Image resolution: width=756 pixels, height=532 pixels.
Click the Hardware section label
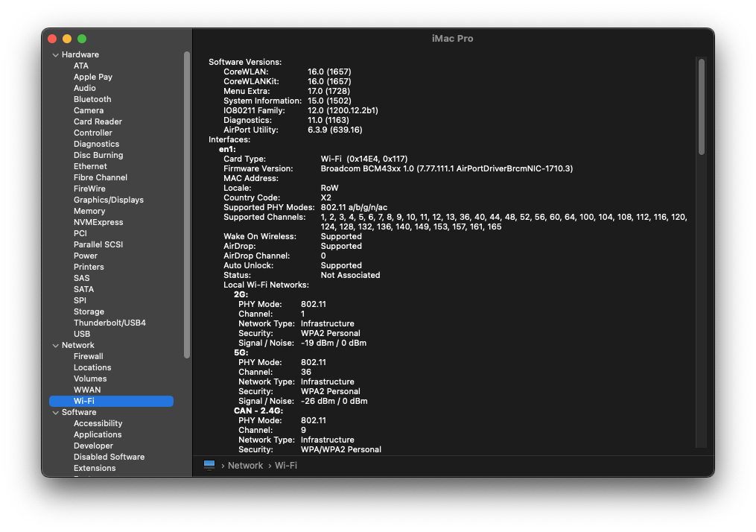coord(80,54)
